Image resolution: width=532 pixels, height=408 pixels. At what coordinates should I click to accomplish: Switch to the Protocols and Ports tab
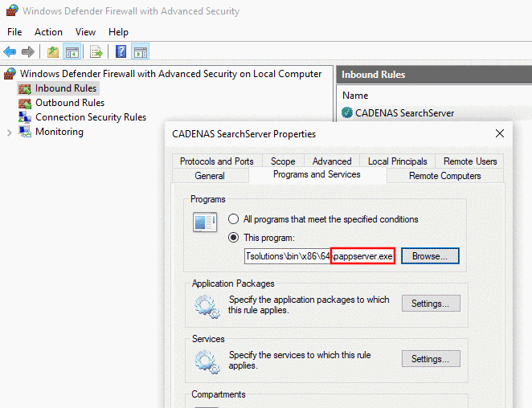[217, 161]
